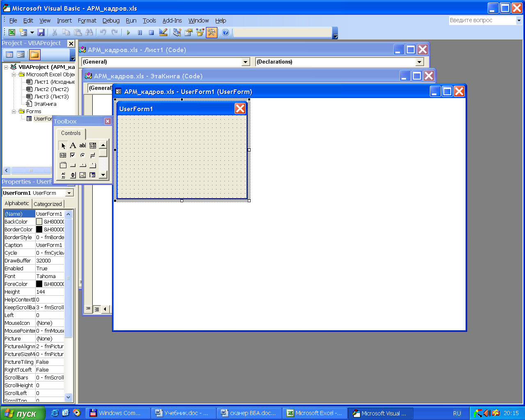
Task: Toggle the Toolbox button on toolbar
Action: (x=212, y=32)
